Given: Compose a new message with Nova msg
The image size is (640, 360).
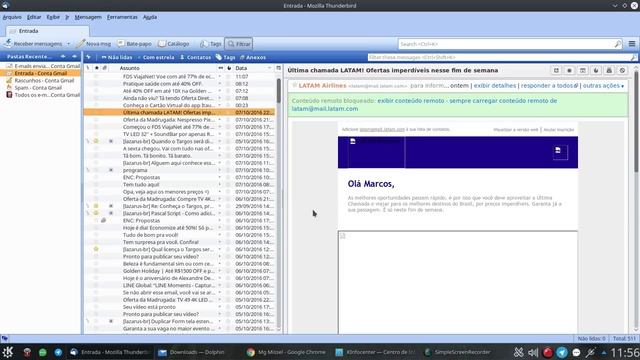Looking at the screenshot, I should tap(94, 44).
